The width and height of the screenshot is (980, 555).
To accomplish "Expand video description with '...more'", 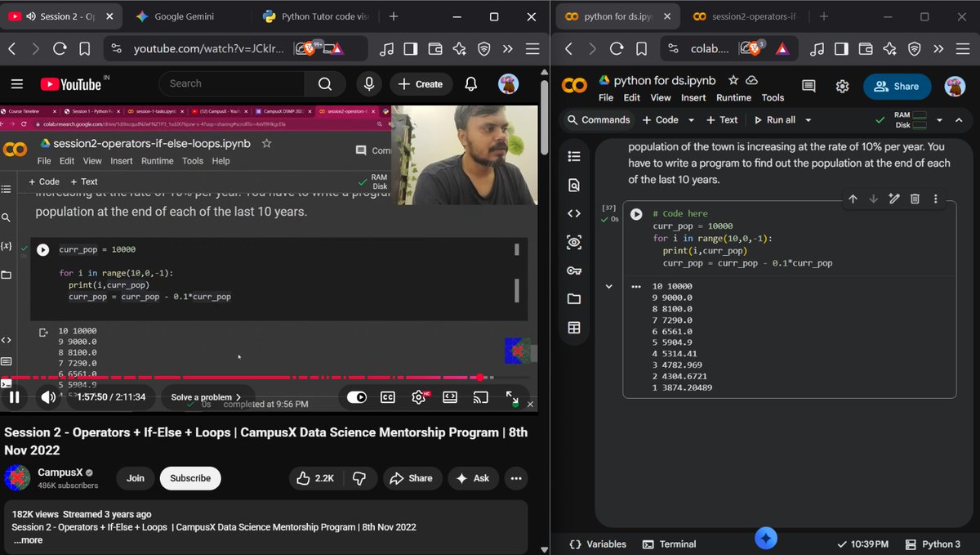I will coord(28,539).
